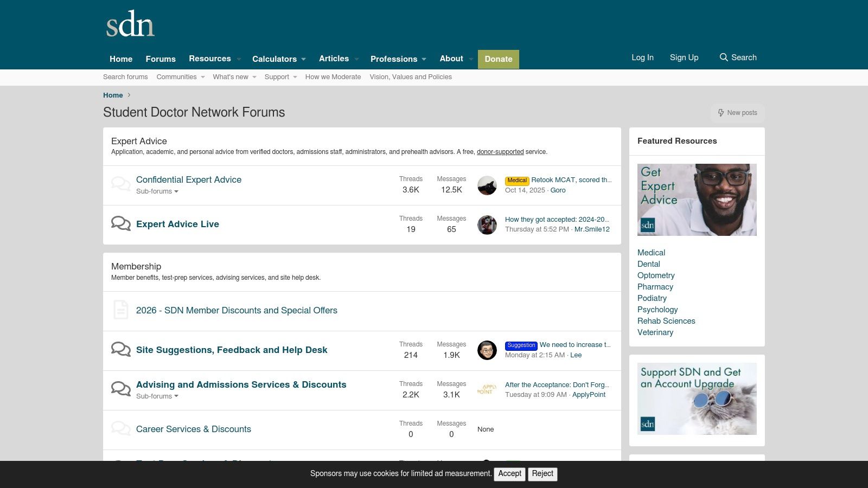The width and height of the screenshot is (868, 488).
Task: Click the New posts lightning icon
Action: click(x=721, y=113)
